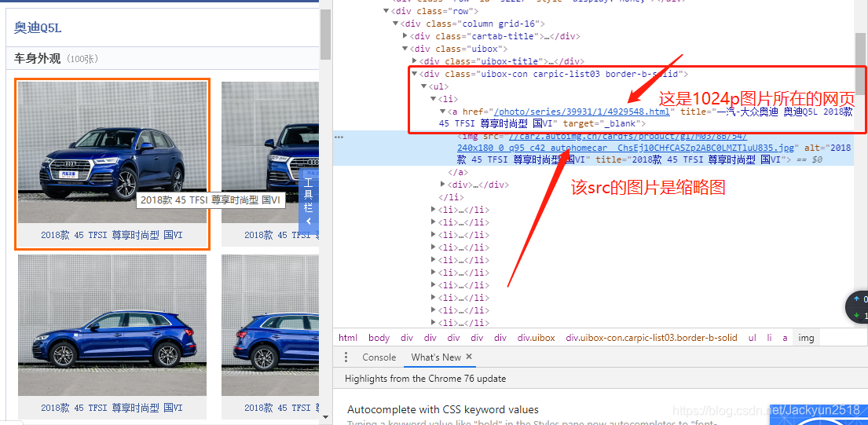Open the highlighted front-angle Audi Q5L thumbnail
The width and height of the screenshot is (868, 425).
(x=112, y=152)
